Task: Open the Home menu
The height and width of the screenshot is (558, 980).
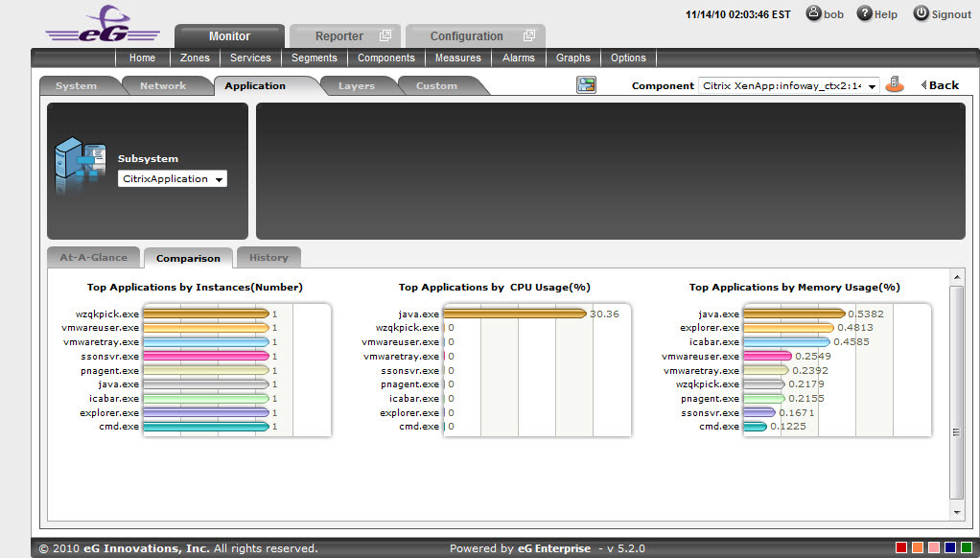Action: click(143, 58)
